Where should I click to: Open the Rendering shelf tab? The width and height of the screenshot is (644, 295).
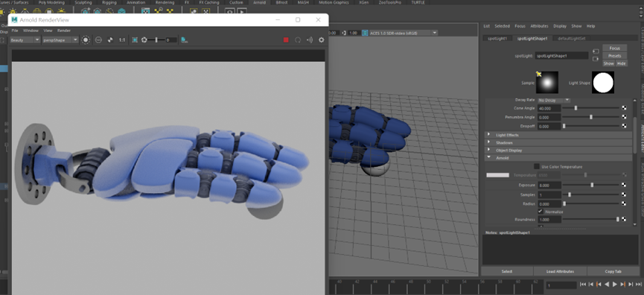pos(165,2)
